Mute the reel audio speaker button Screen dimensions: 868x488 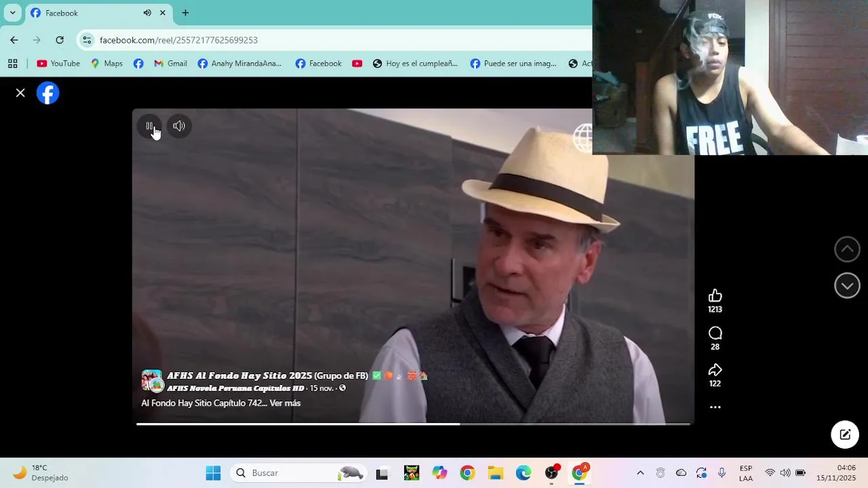179,126
